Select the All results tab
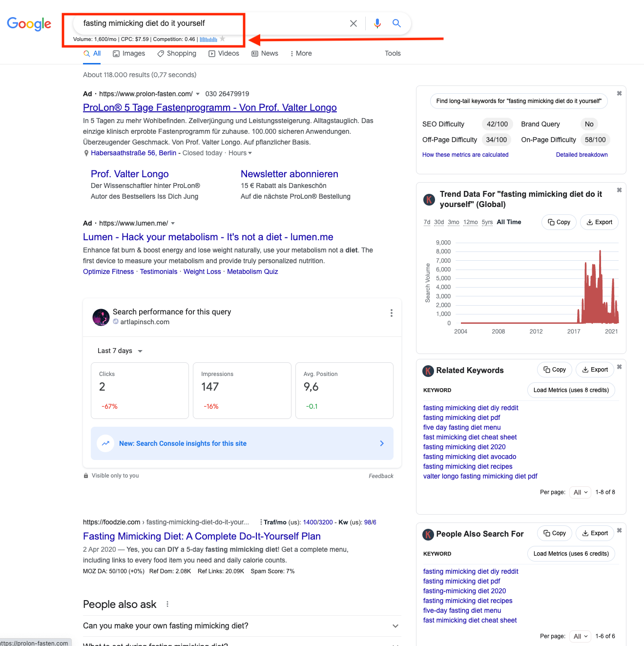The width and height of the screenshot is (644, 646). coord(92,54)
